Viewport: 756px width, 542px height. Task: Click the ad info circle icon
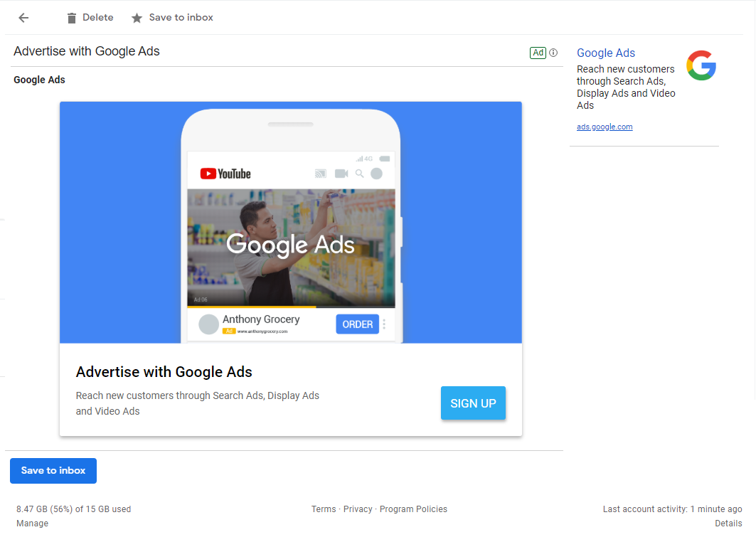[553, 53]
